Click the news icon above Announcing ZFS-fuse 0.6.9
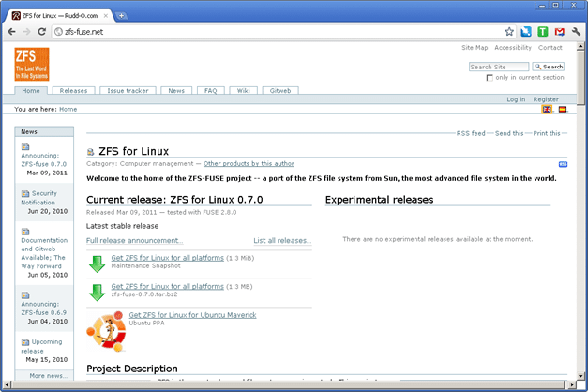The image size is (588, 392). click(x=25, y=295)
